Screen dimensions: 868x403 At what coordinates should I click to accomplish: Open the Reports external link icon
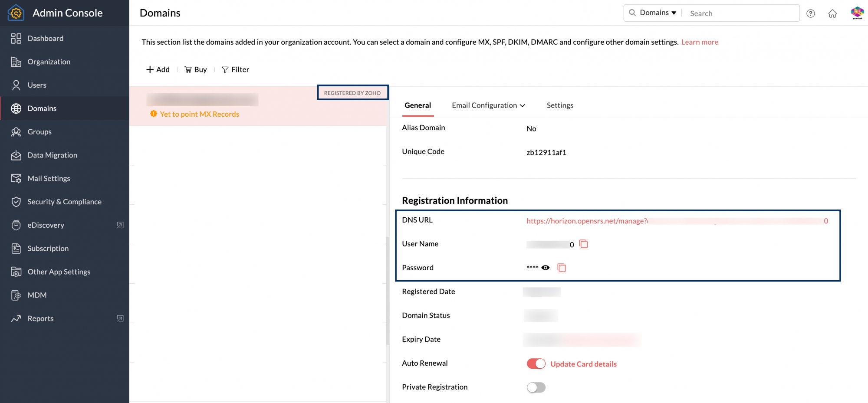pyautogui.click(x=120, y=318)
